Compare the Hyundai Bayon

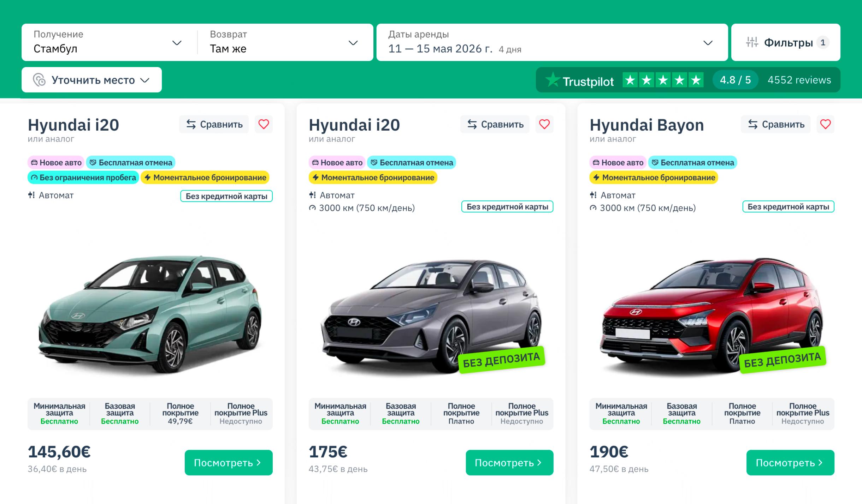tap(775, 124)
